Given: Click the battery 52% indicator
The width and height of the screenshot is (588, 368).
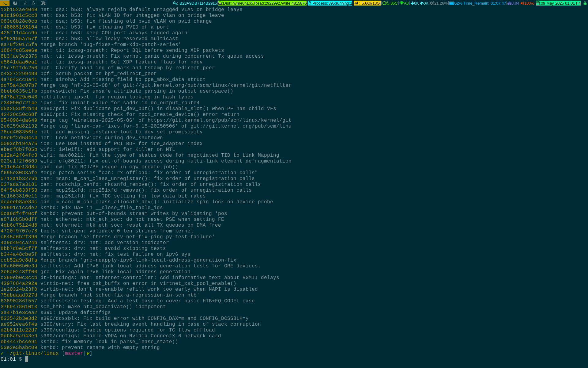Looking at the screenshot, I should click(456, 3).
